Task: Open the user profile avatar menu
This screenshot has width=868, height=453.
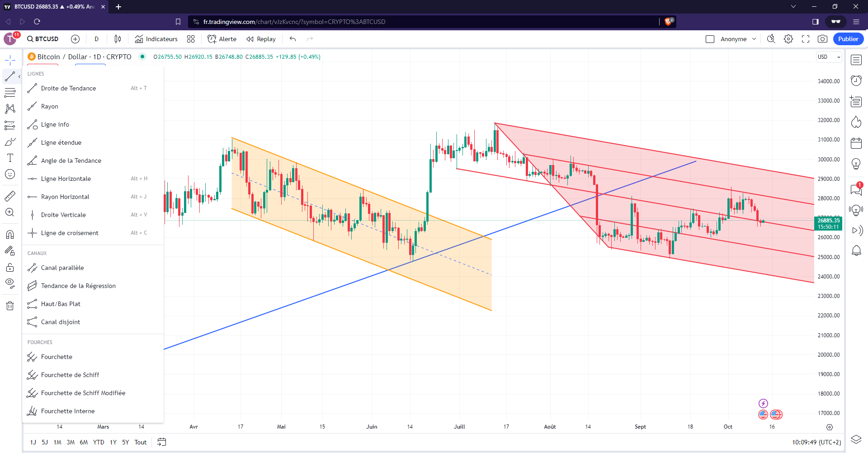Action: pos(10,39)
